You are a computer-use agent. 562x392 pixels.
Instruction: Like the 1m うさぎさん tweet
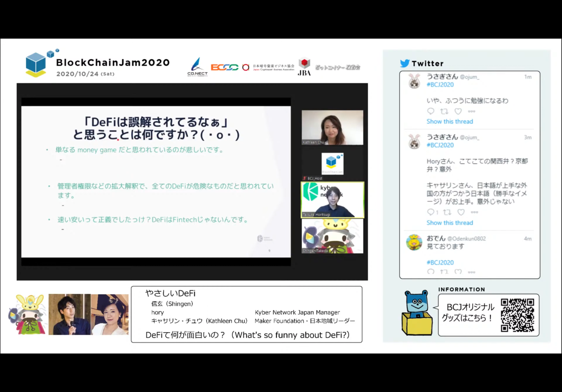tap(458, 111)
